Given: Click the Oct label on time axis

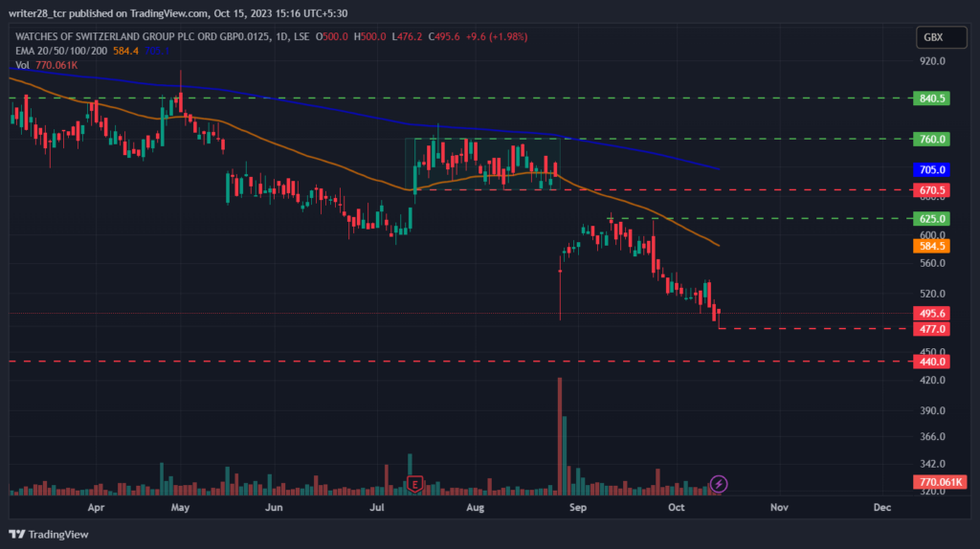Looking at the screenshot, I should pyautogui.click(x=677, y=507).
